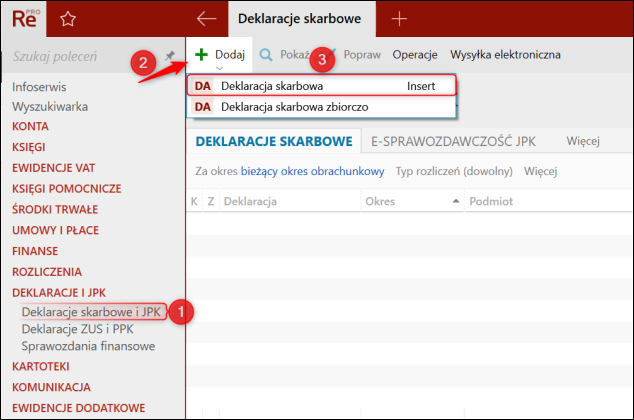Pin the sidebar with the pushpin icon
This screenshot has width=634, height=420.
tap(170, 55)
